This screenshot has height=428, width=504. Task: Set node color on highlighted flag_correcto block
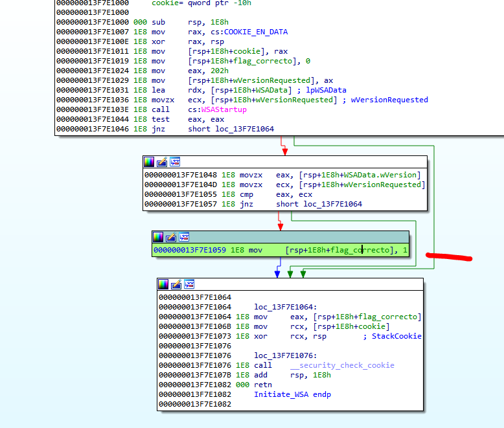(158, 237)
